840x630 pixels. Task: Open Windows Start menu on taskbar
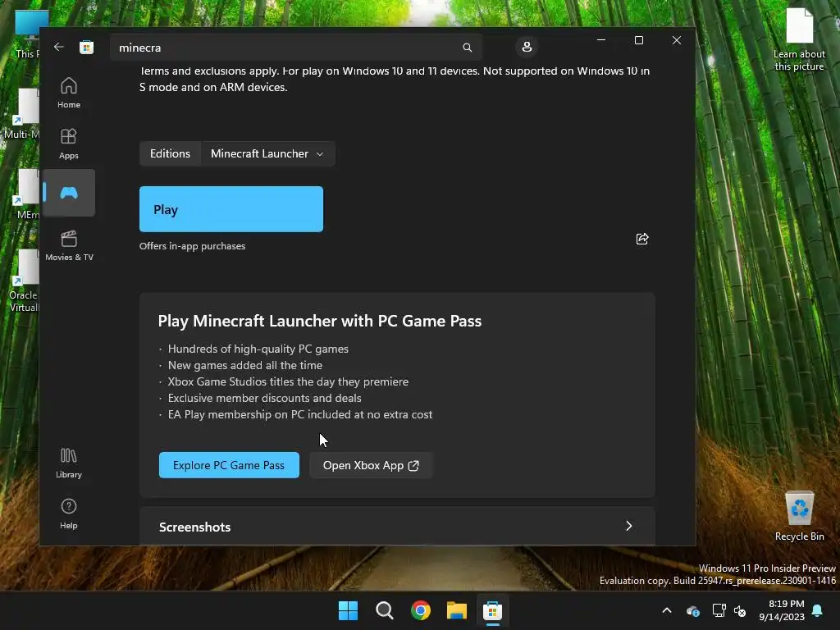[x=348, y=610]
